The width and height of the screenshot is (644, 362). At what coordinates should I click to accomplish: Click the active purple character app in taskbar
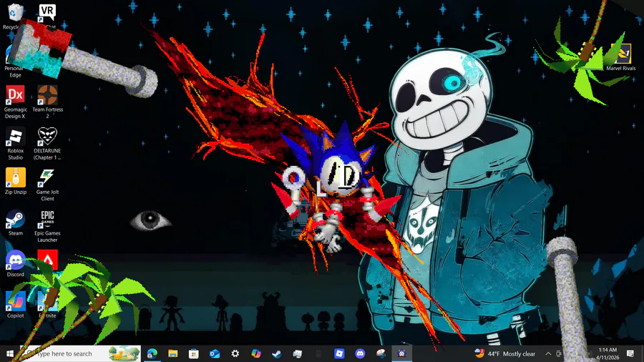[x=401, y=353]
